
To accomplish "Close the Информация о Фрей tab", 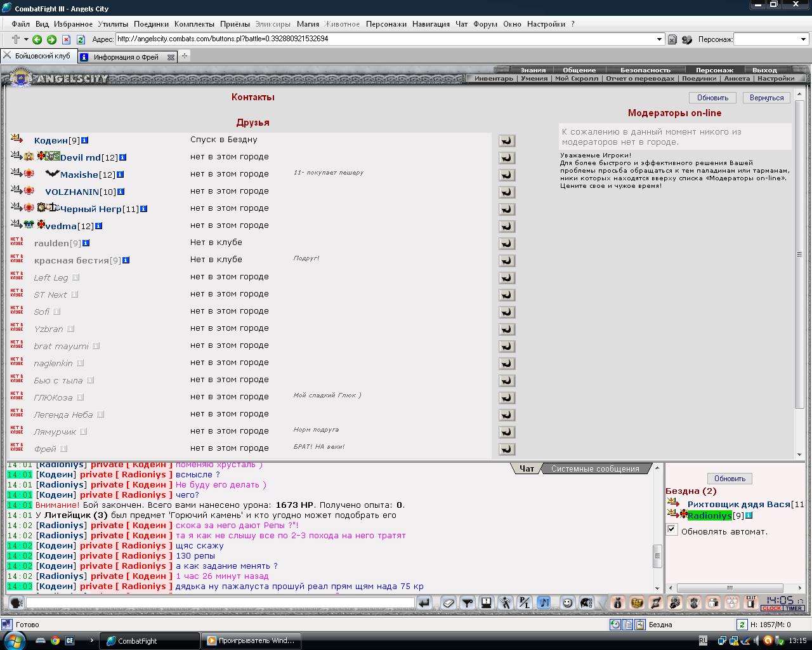I will pyautogui.click(x=171, y=57).
